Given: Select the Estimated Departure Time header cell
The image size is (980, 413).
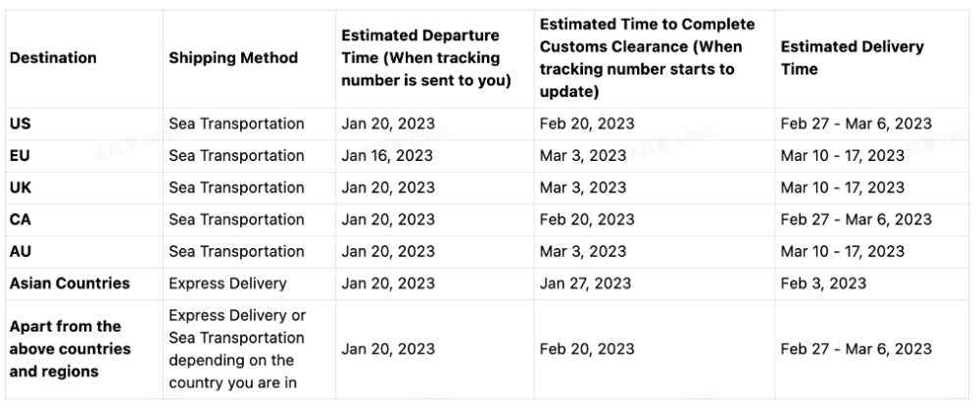Looking at the screenshot, I should 426,58.
